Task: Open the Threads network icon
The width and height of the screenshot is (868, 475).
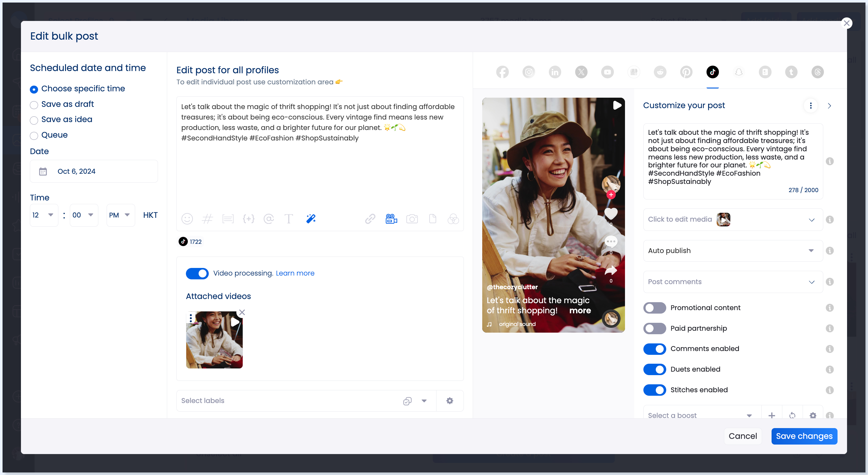Action: point(818,72)
